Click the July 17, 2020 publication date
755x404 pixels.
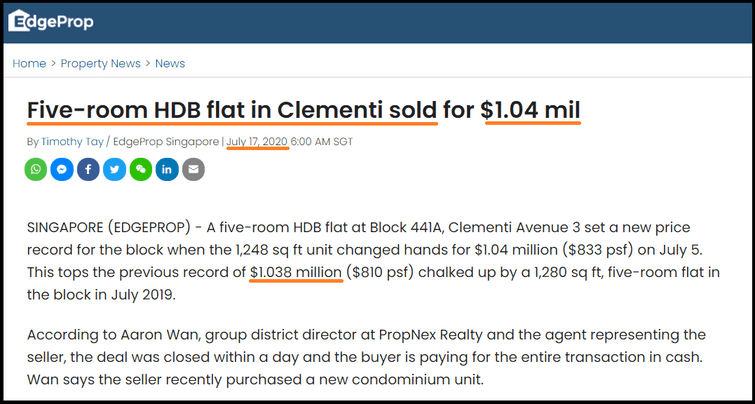pos(257,142)
